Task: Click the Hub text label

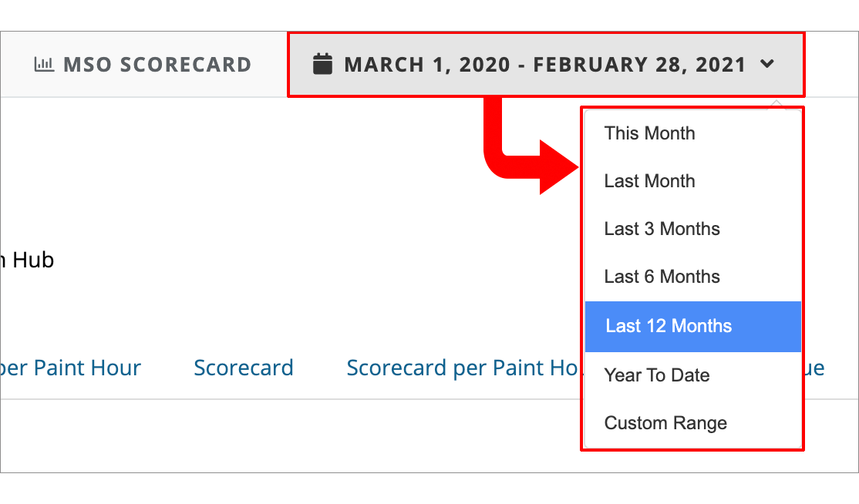Action: (31, 260)
